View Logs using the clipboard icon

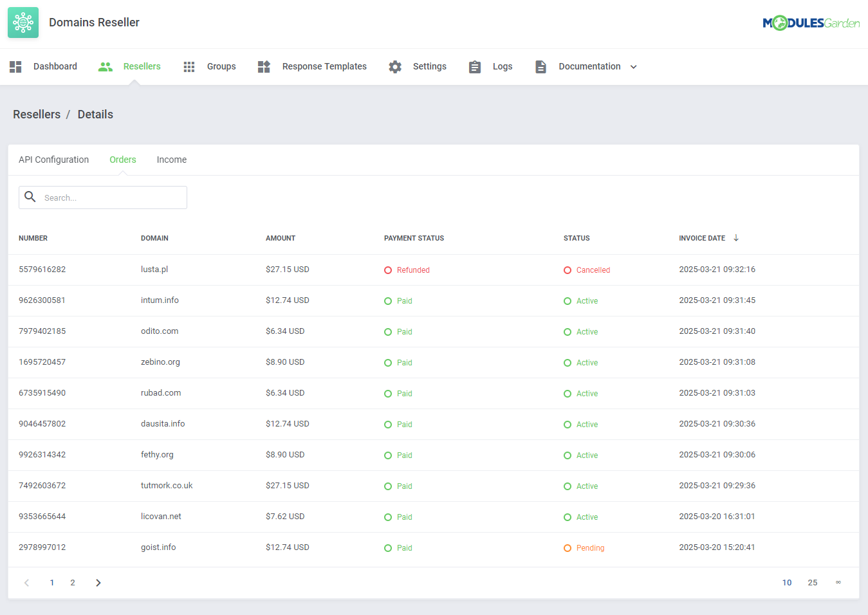[474, 66]
